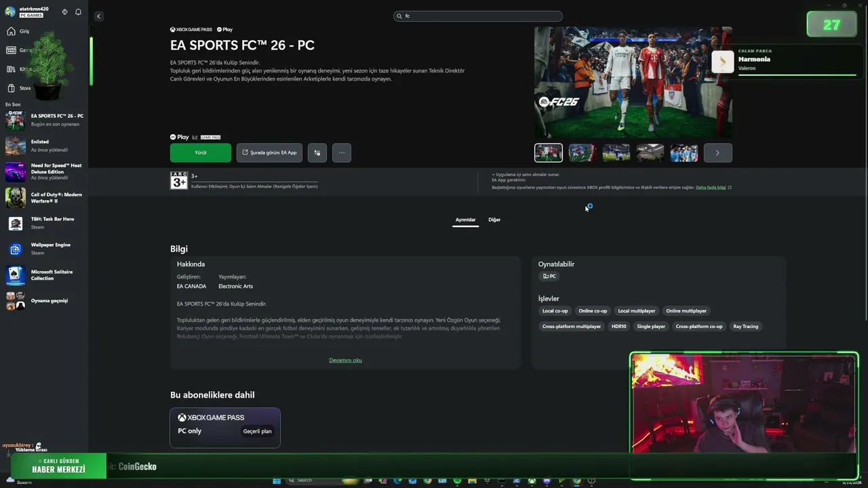Open Discord from the taskbar
This screenshot has height=488, width=868.
[547, 481]
